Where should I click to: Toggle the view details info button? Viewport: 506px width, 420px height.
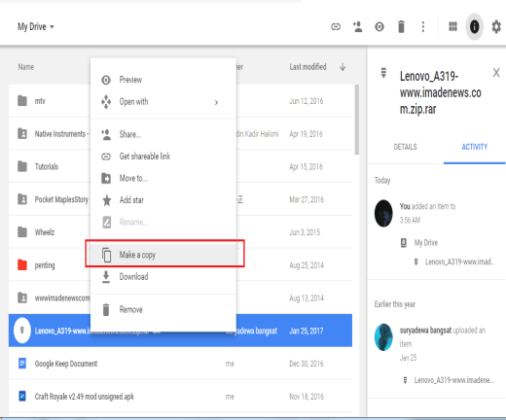(x=474, y=26)
